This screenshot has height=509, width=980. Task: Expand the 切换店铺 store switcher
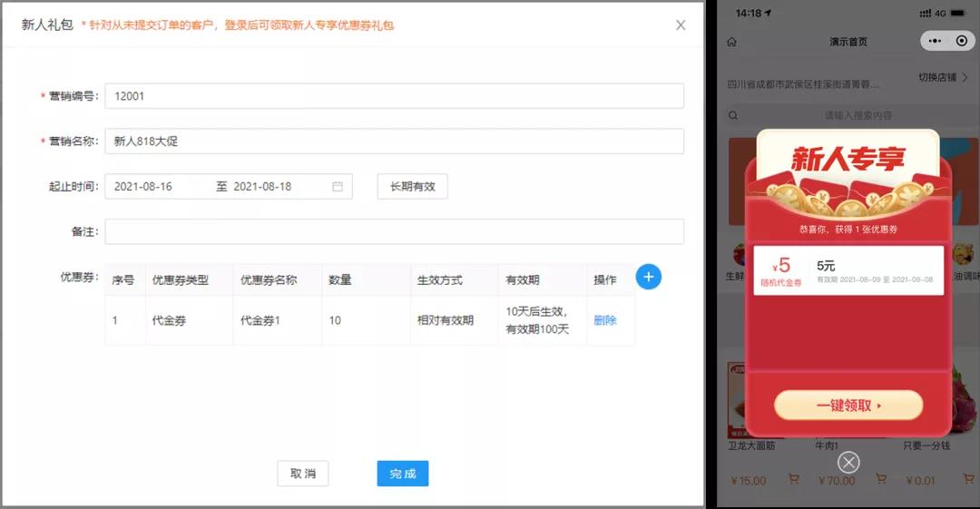(x=943, y=78)
